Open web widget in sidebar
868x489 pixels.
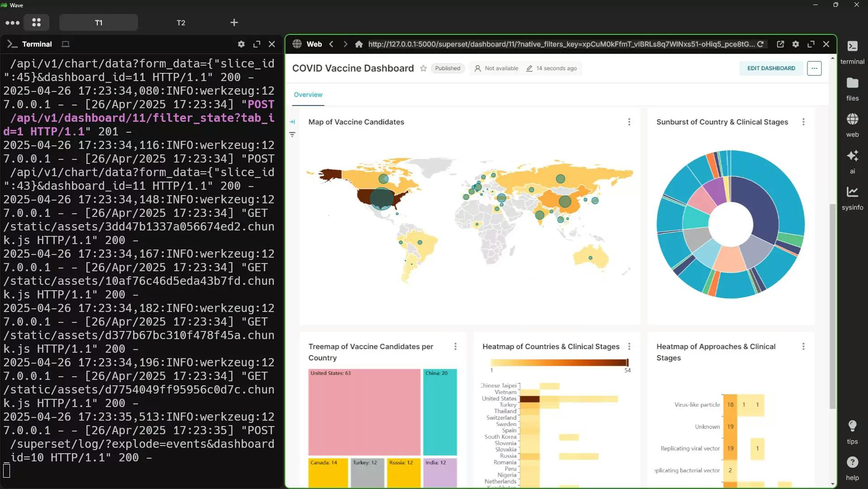click(852, 125)
